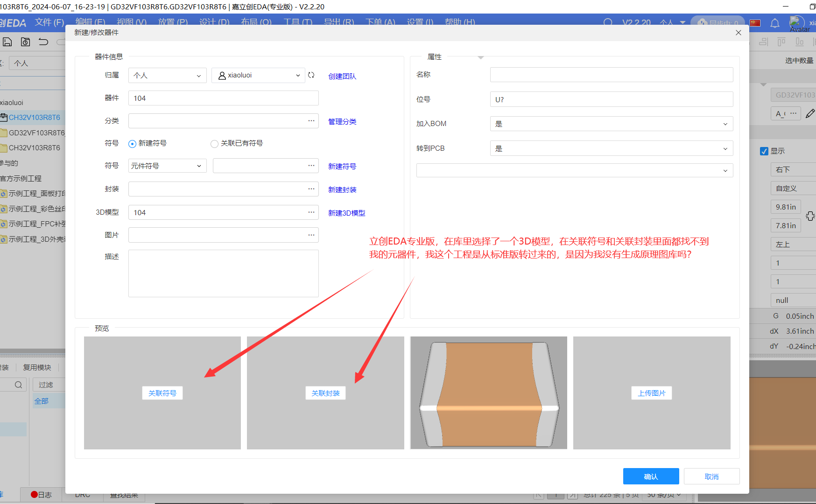
Task: Click the ellipsis icon in 图片 field
Action: (x=311, y=235)
